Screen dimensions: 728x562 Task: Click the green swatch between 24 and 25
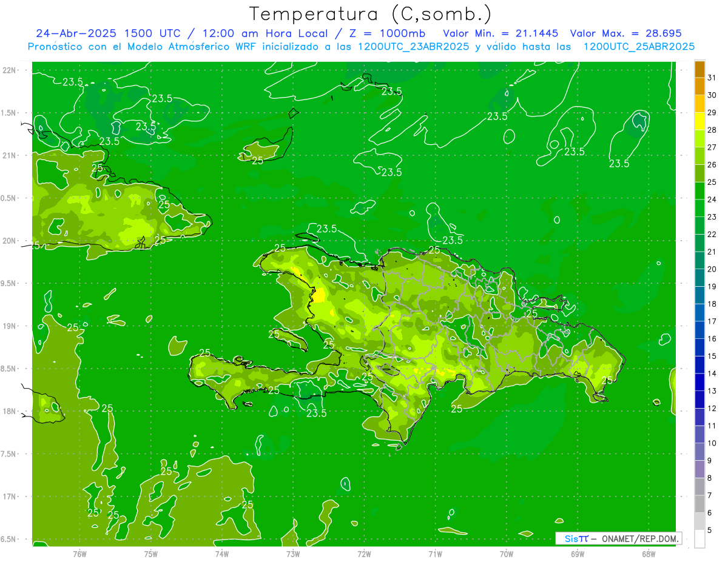click(x=699, y=191)
